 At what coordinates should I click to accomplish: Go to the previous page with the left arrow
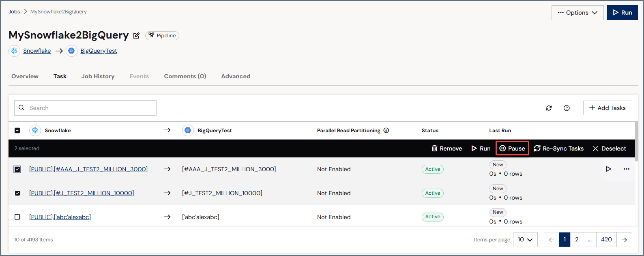[x=552, y=239]
